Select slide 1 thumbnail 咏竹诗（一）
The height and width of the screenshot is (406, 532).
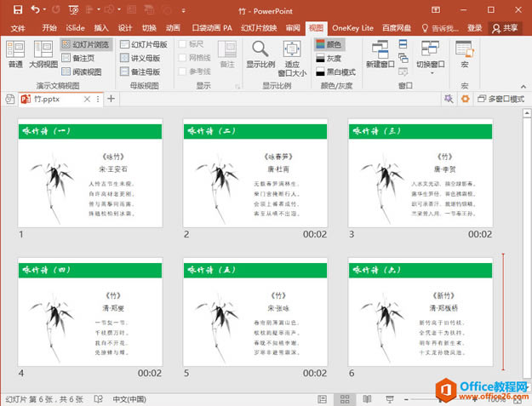coord(90,173)
